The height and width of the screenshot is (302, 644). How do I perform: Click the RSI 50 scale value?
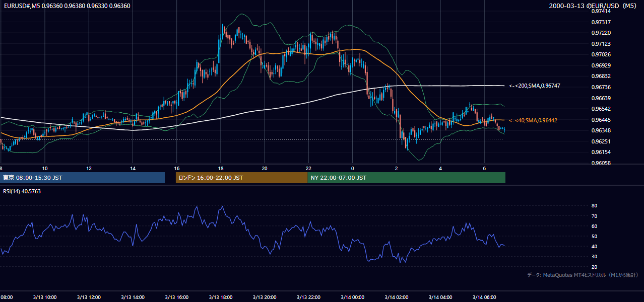(595, 236)
